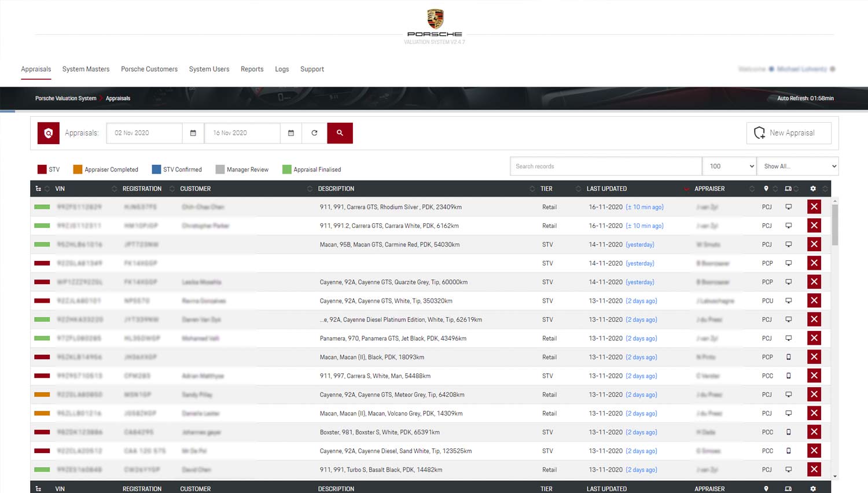Open the Appraisals tab
This screenshot has height=493, width=868.
pos(36,69)
